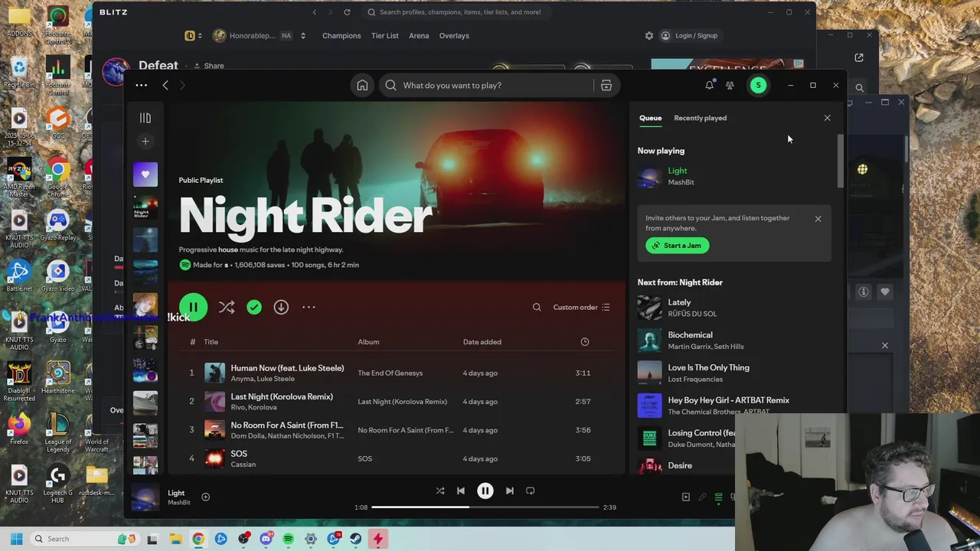Viewport: 980px width, 551px height.
Task: Click Login / Signup in Blitz
Action: (x=689, y=36)
